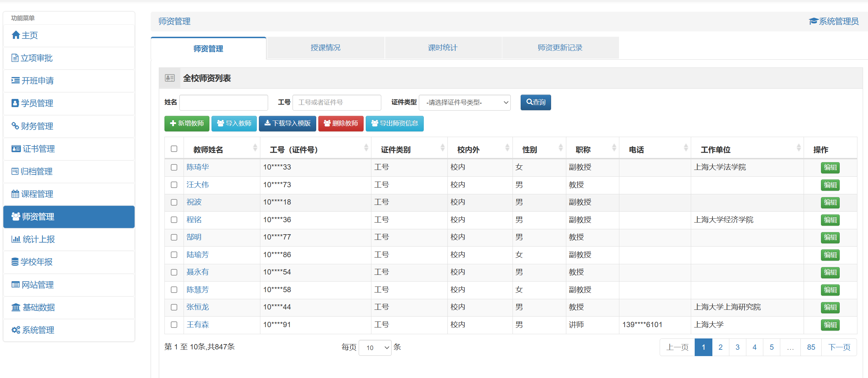Open the 主页 home menu item

click(69, 35)
